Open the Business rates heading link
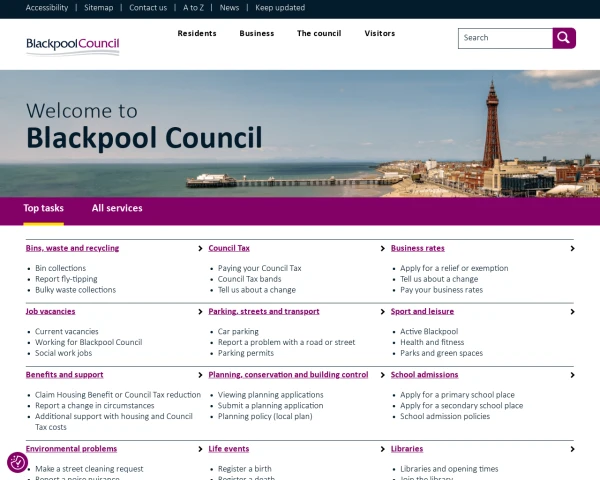Image resolution: width=600 pixels, height=480 pixels. pos(417,248)
